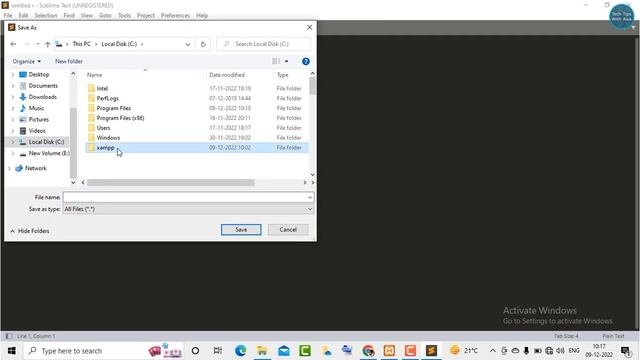Viewport: 640px width, 360px height.
Task: Open the Sublime Text Edit menu
Action: (x=23, y=16)
